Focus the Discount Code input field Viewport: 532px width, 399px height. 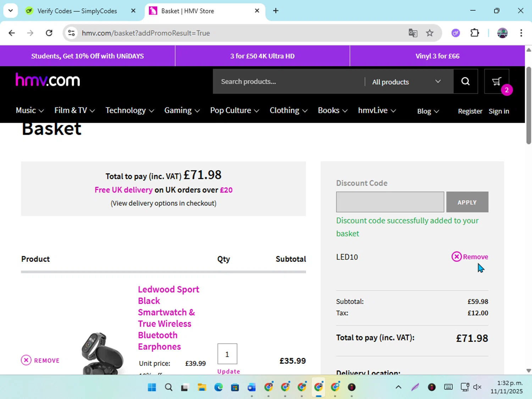(390, 202)
